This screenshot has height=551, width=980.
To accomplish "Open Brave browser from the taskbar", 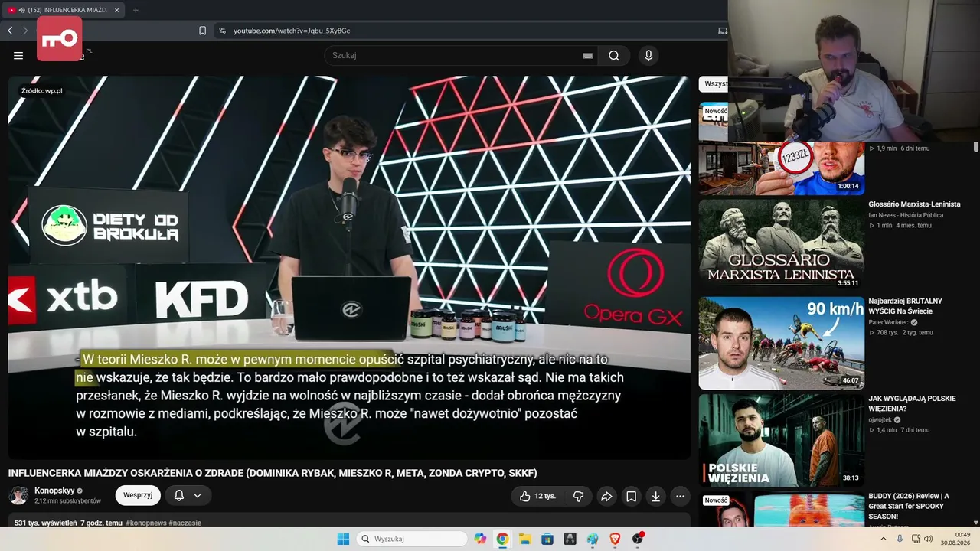I will [615, 539].
